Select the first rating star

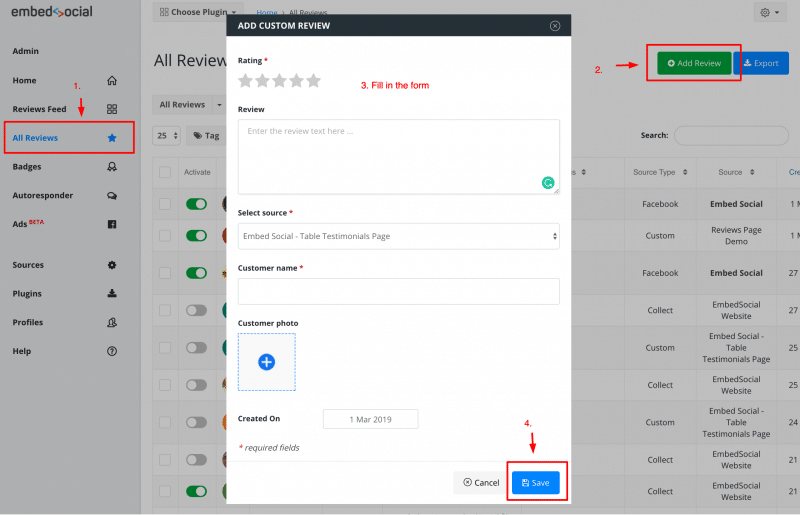245,81
